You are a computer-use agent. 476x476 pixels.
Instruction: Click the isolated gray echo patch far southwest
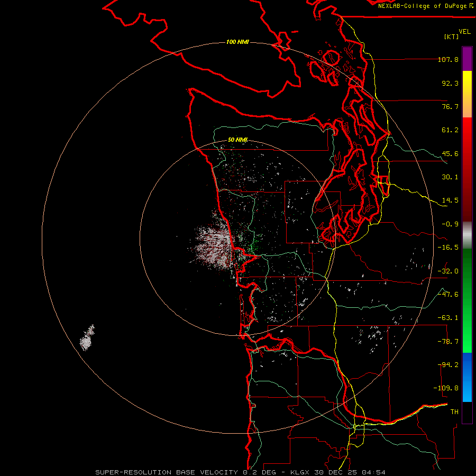tap(87, 338)
